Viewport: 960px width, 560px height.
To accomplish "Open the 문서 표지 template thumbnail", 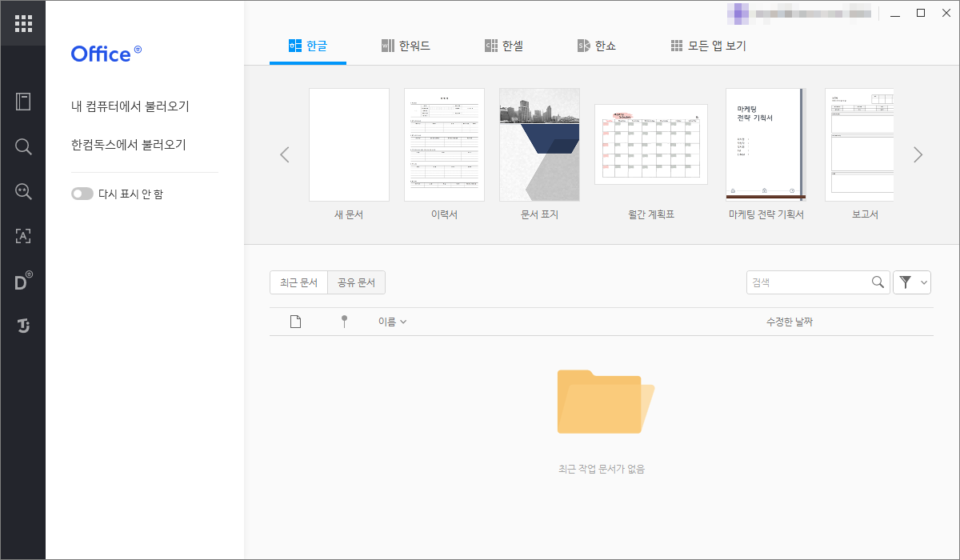I will click(x=539, y=145).
